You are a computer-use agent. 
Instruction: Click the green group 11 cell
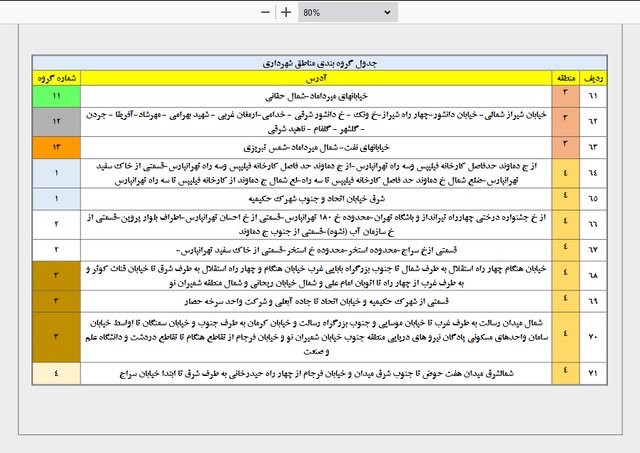point(57,96)
